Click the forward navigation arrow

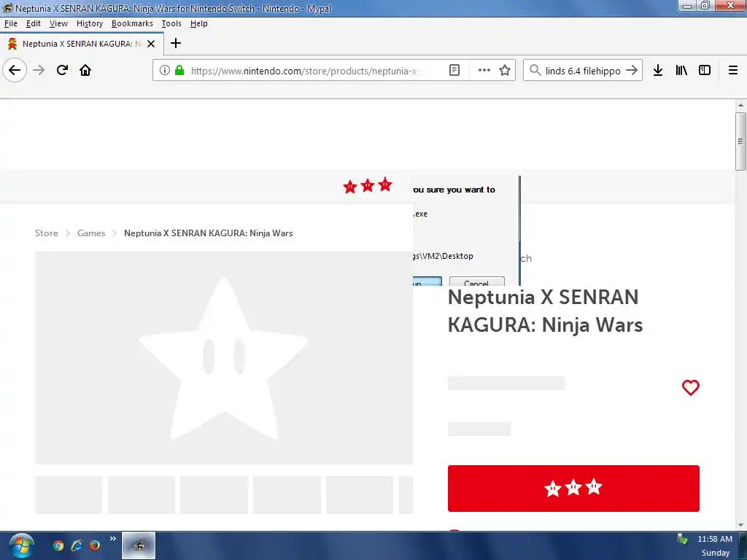click(x=39, y=71)
